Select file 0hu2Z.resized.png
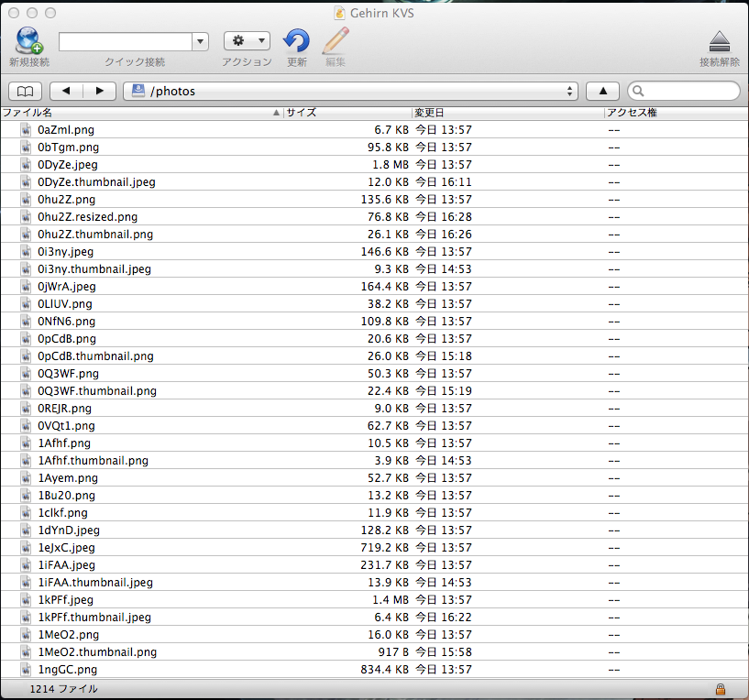749x700 pixels. [x=87, y=217]
